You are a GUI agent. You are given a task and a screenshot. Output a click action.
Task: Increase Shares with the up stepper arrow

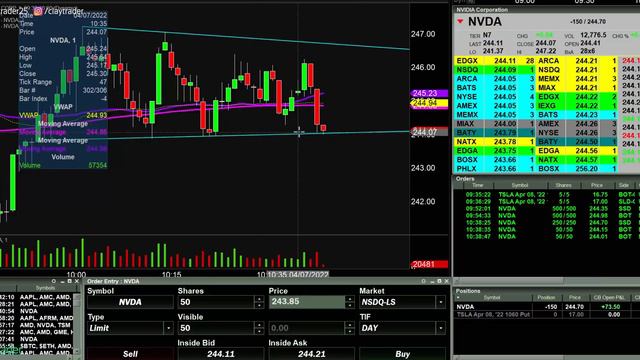259,299
